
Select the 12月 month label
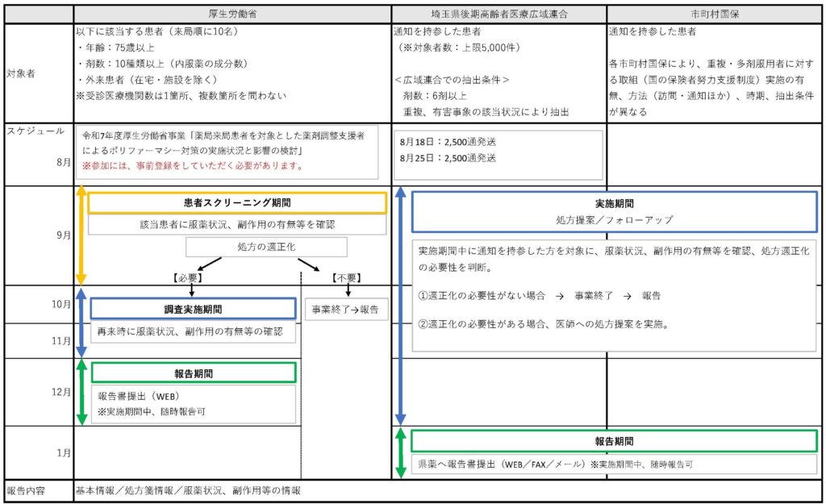pyautogui.click(x=61, y=392)
